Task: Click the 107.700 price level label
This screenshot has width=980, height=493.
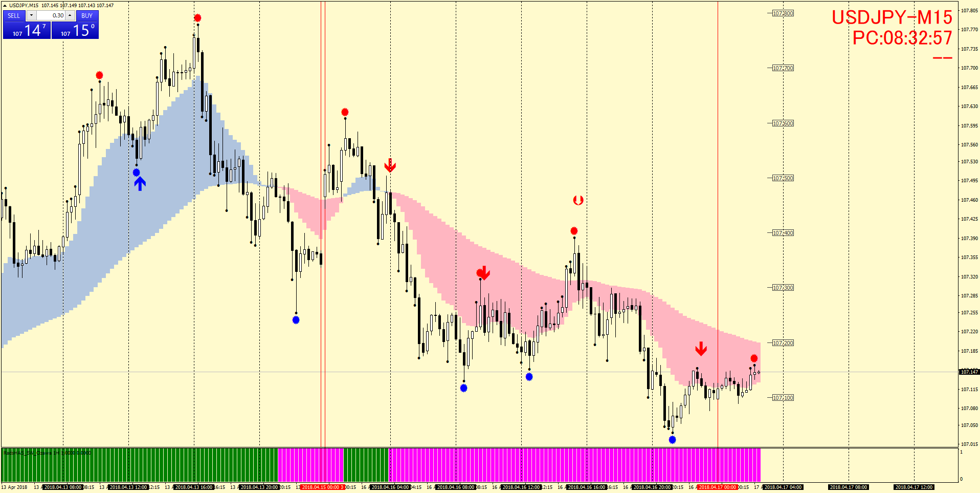Action: coord(783,68)
